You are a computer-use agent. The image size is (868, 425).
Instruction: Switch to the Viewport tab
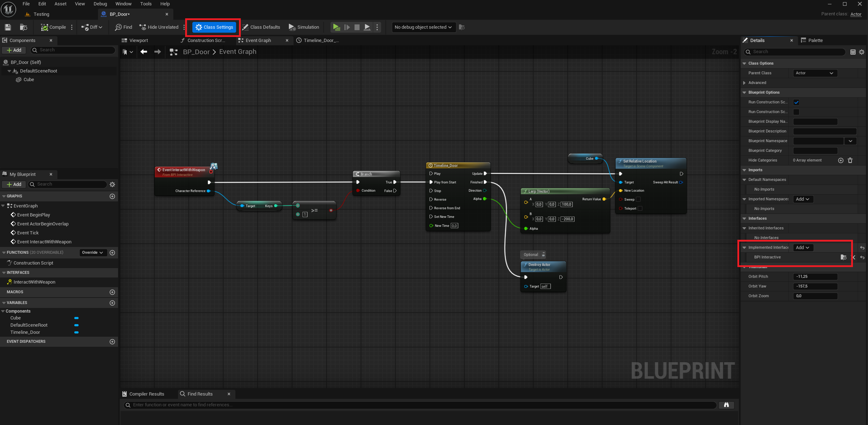click(138, 41)
